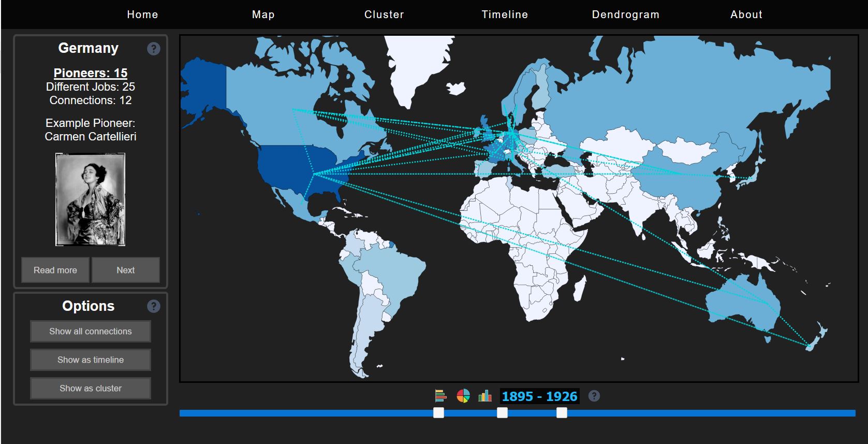868x444 pixels.
Task: Go to the Timeline page
Action: [x=505, y=15]
